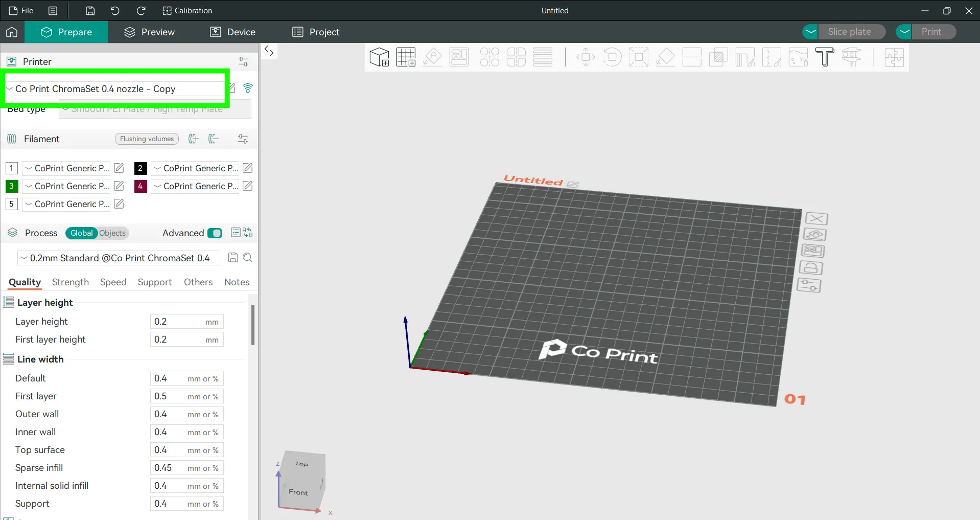Switch to the Project tab
980x520 pixels.
click(x=316, y=32)
